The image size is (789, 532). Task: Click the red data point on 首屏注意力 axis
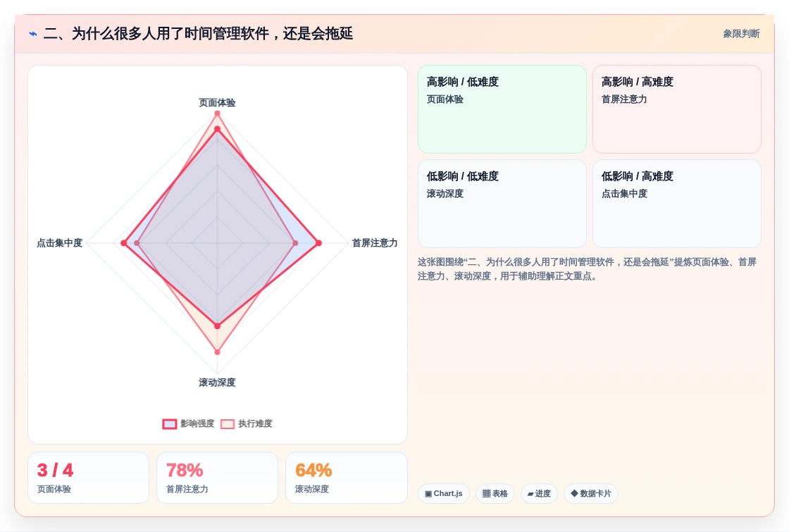tap(318, 243)
